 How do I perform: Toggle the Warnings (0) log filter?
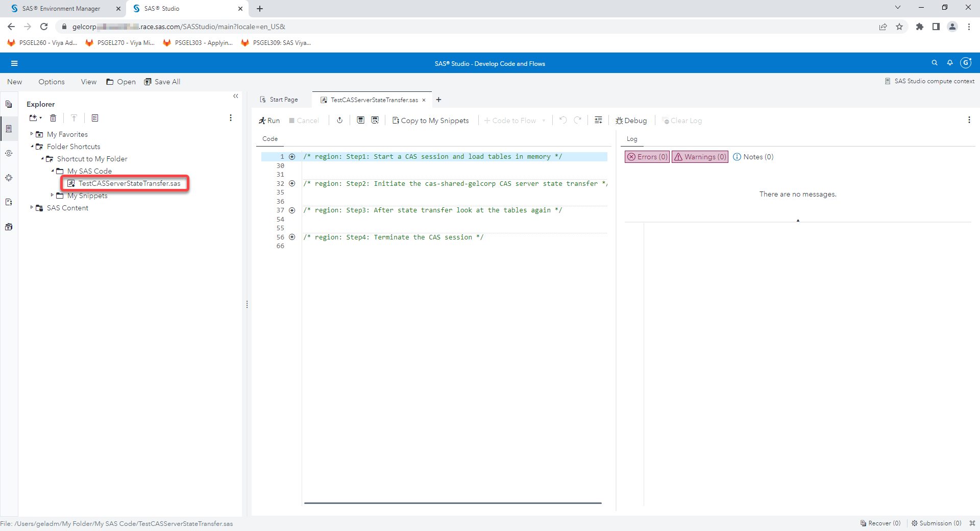coord(700,157)
